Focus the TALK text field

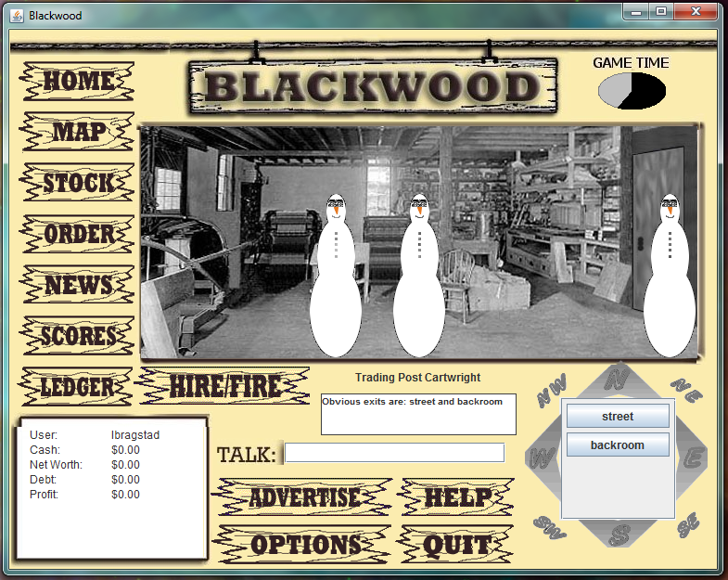(395, 453)
